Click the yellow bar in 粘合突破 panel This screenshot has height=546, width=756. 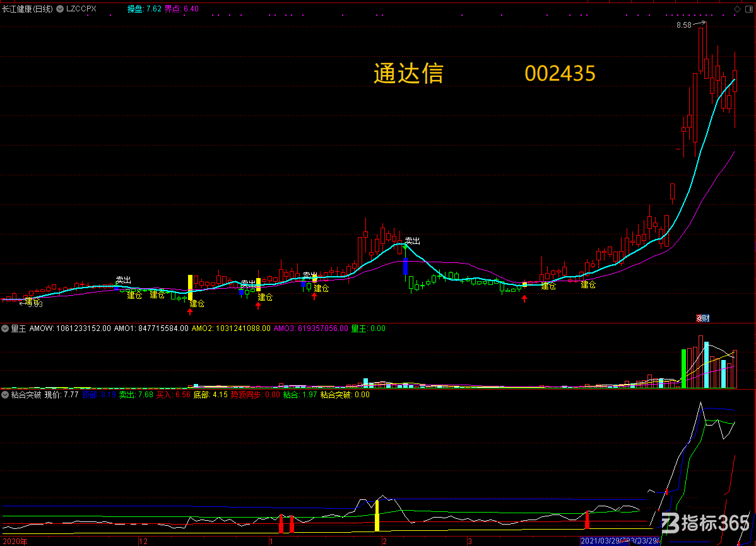pyautogui.click(x=377, y=516)
